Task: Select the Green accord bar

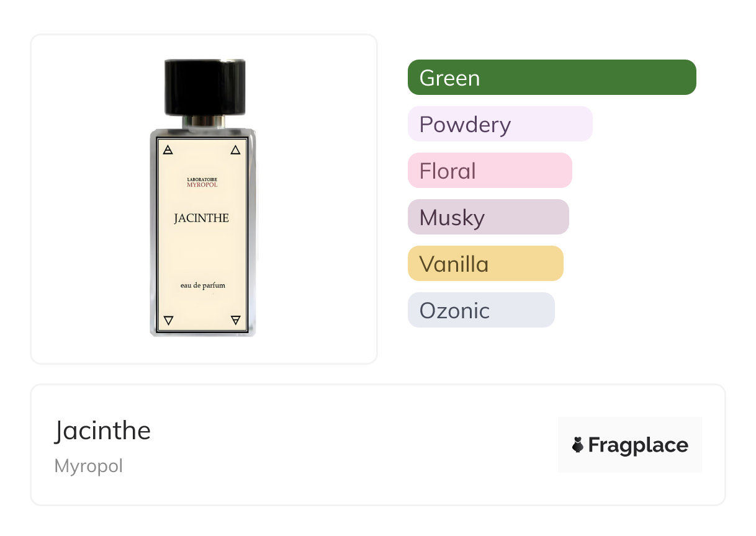Action: pyautogui.click(x=552, y=78)
